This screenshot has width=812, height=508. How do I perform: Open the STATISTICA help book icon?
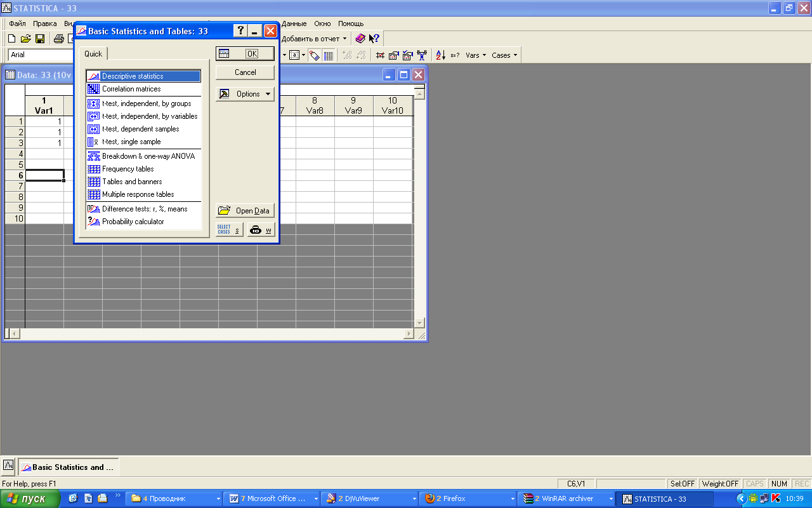[x=360, y=39]
